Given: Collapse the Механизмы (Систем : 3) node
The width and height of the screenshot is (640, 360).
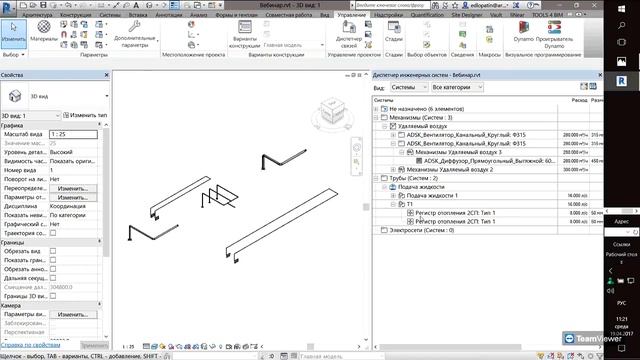Looking at the screenshot, I should (x=376, y=118).
